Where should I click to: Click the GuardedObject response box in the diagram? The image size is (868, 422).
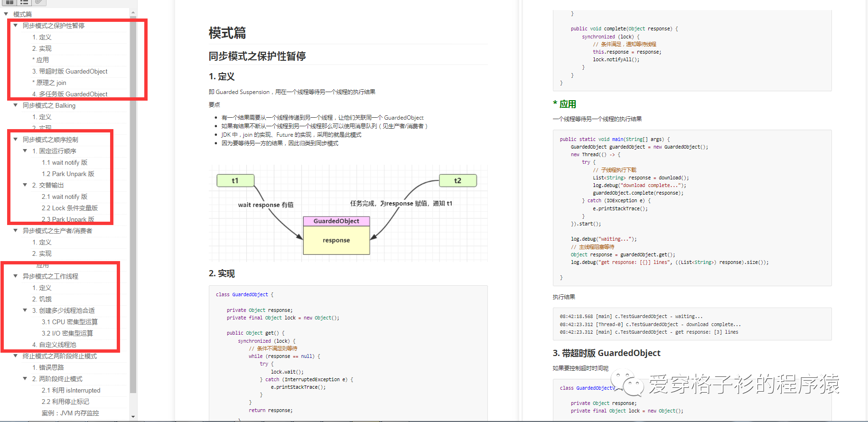336,235
